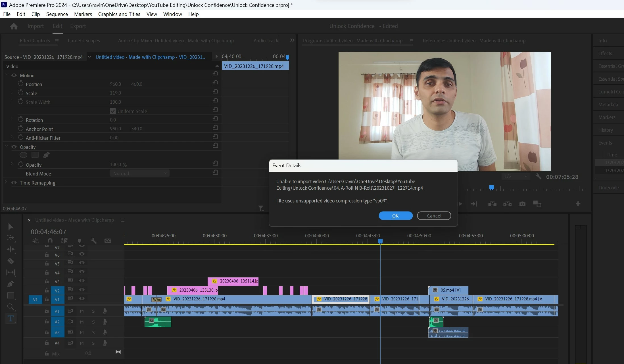Expand the Time Remapping section

point(6,183)
